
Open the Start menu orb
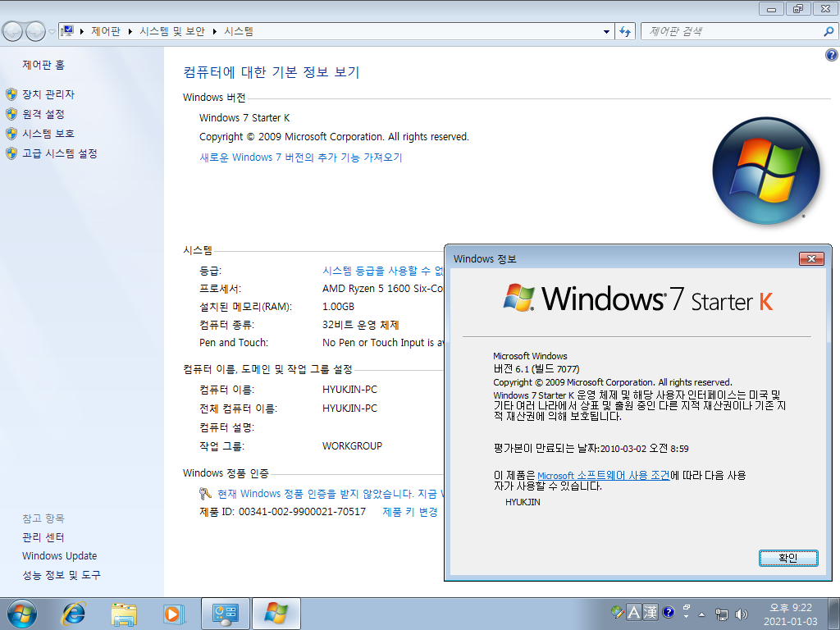click(x=22, y=614)
